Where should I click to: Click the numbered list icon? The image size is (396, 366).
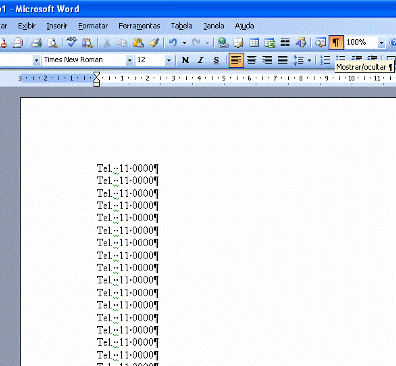tap(325, 60)
